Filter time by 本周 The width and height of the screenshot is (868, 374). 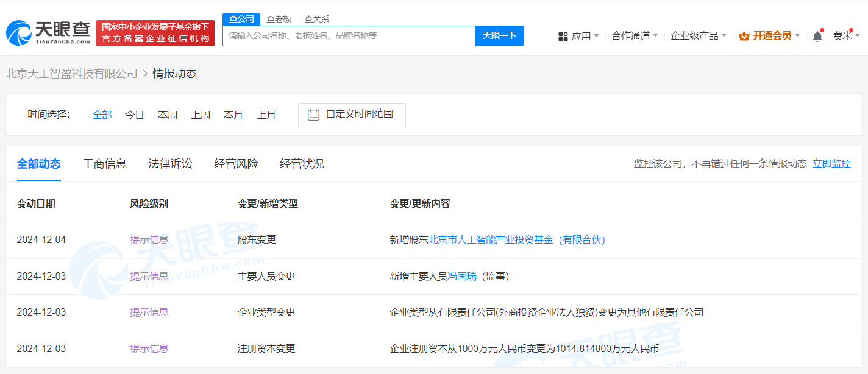pyautogui.click(x=168, y=115)
